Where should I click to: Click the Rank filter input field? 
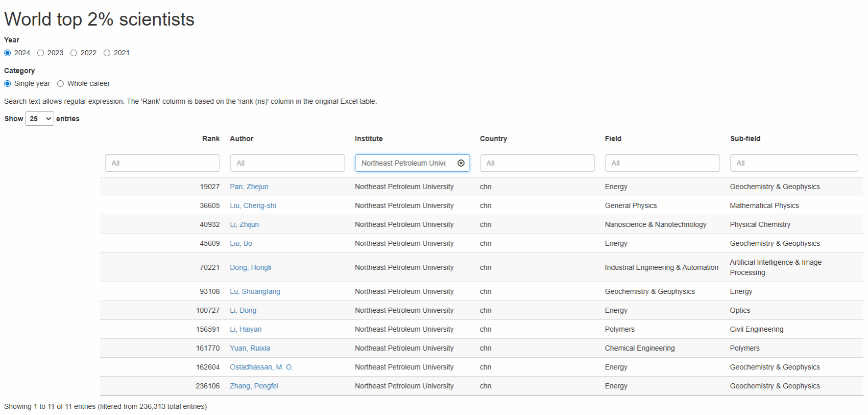(x=162, y=163)
